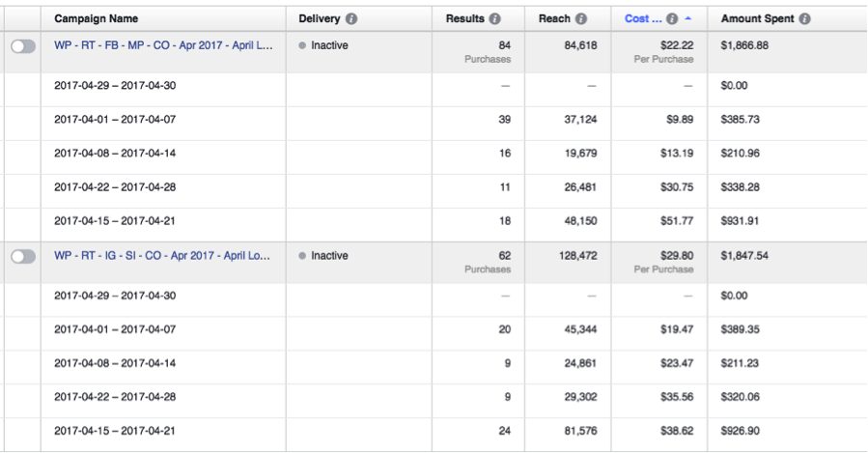Click the sort arrow beside Cost column
Screen dimensions: 868x453
[687, 18]
